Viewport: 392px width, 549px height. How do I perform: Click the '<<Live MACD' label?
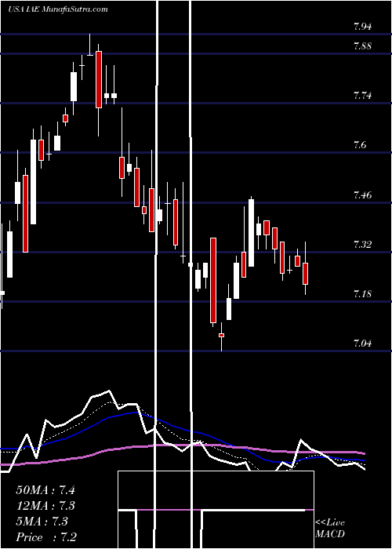tap(330, 528)
